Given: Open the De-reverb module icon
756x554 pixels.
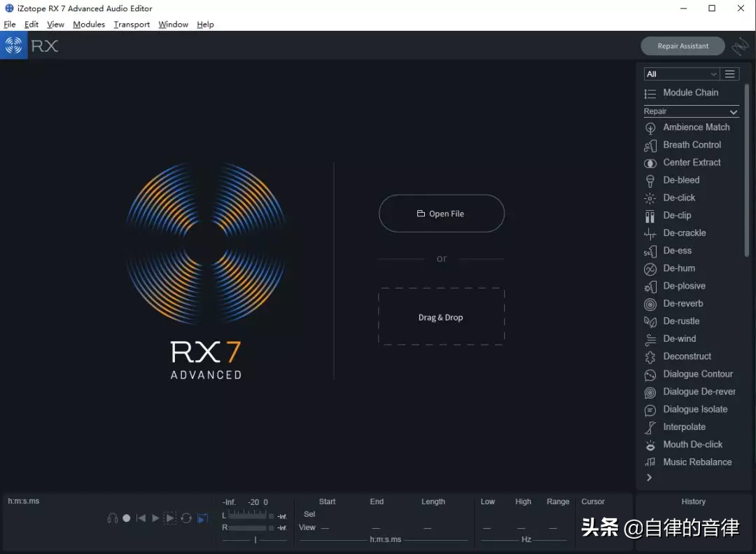Looking at the screenshot, I should click(x=650, y=304).
